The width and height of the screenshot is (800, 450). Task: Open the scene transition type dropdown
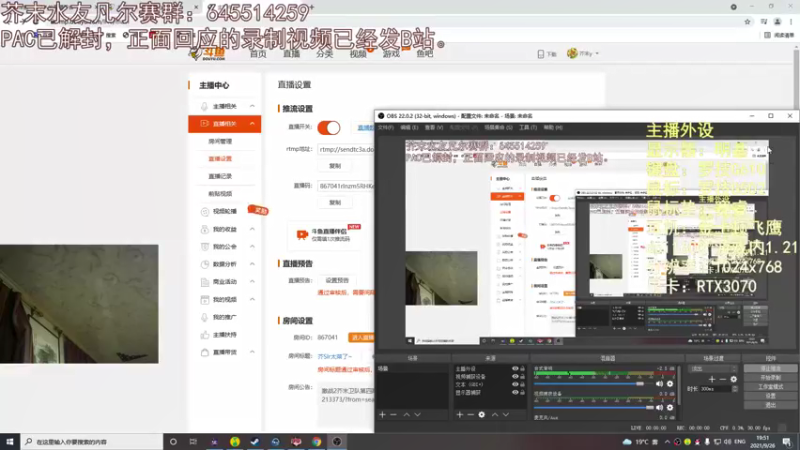(x=712, y=368)
